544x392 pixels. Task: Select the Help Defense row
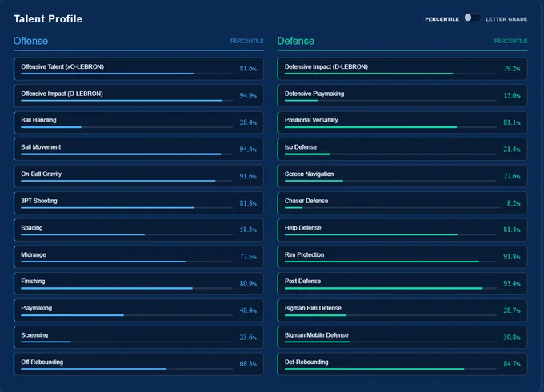pyautogui.click(x=402, y=230)
